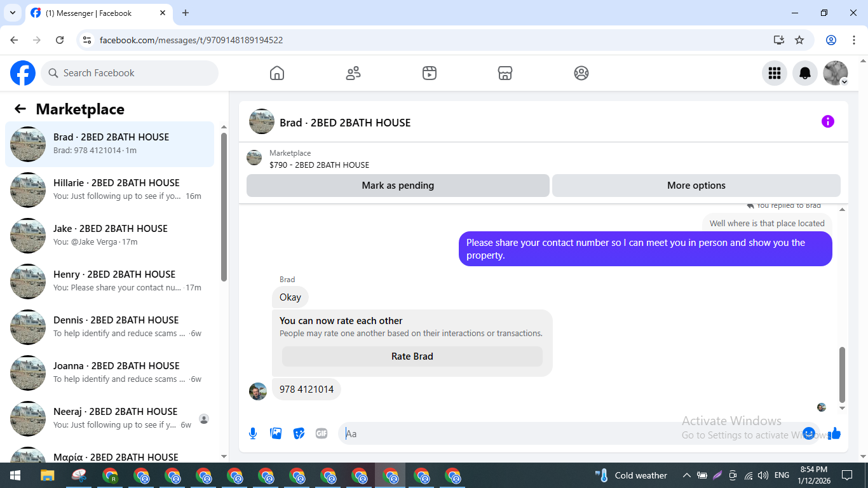Viewport: 868px width, 488px height.
Task: Open the Windows Start menu
Action: pos(15,475)
